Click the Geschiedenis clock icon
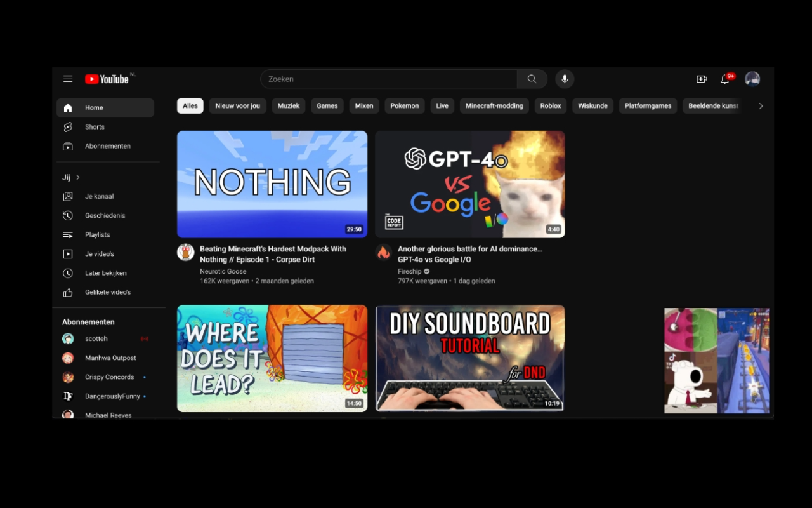812x508 pixels. click(x=68, y=216)
